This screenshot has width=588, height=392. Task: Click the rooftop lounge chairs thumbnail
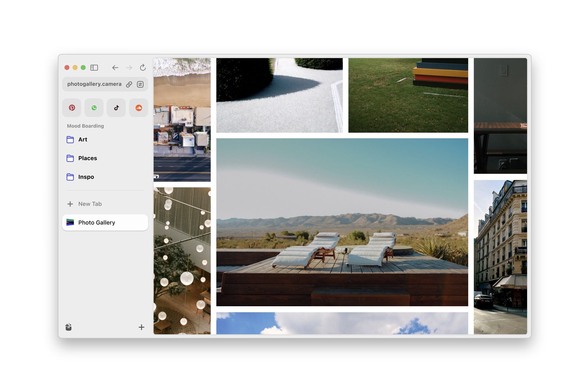click(x=342, y=222)
